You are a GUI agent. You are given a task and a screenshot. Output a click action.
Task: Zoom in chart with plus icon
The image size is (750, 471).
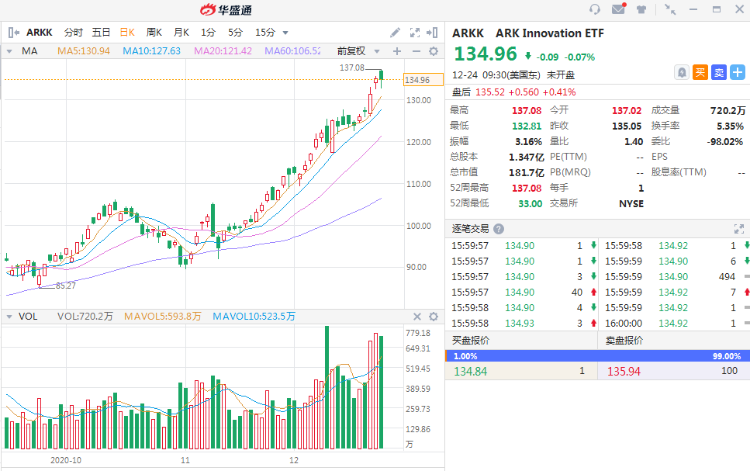pyautogui.click(x=397, y=51)
